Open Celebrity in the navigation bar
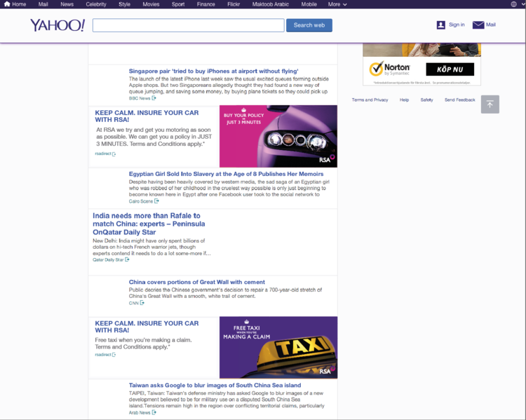The image size is (526, 420). (x=96, y=4)
